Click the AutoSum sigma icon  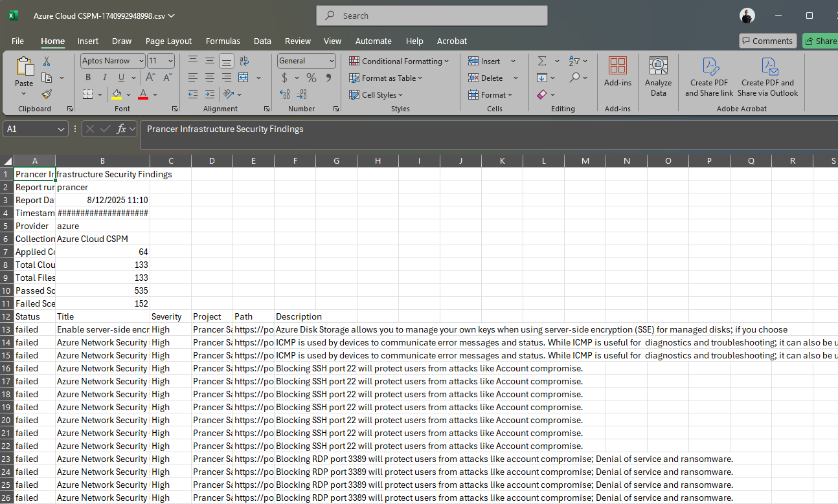542,61
